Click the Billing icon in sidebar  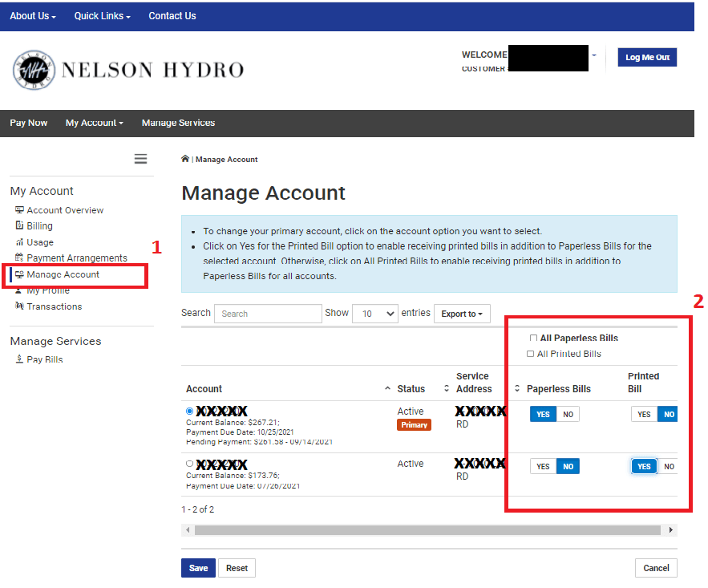tap(19, 226)
